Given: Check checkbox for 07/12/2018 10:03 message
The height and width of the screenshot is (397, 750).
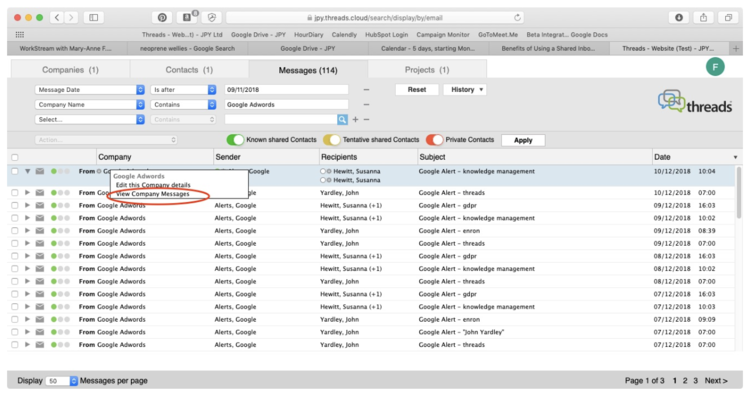Looking at the screenshot, I should tap(15, 307).
